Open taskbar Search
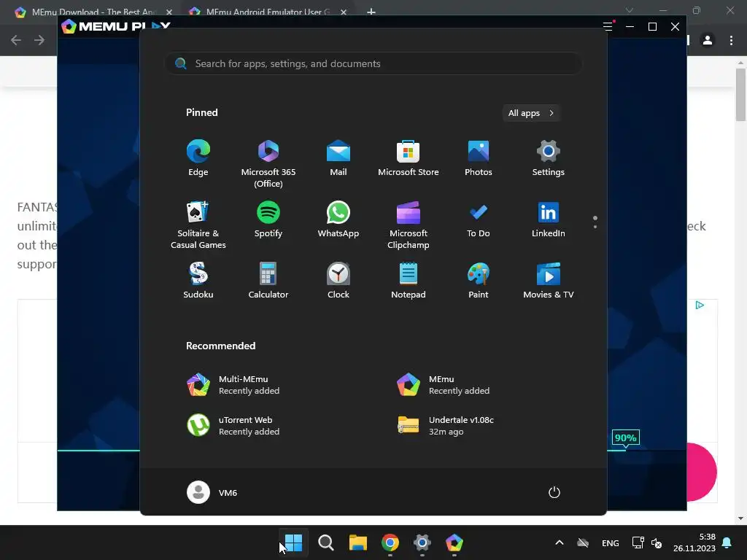The height and width of the screenshot is (560, 747). [x=326, y=542]
